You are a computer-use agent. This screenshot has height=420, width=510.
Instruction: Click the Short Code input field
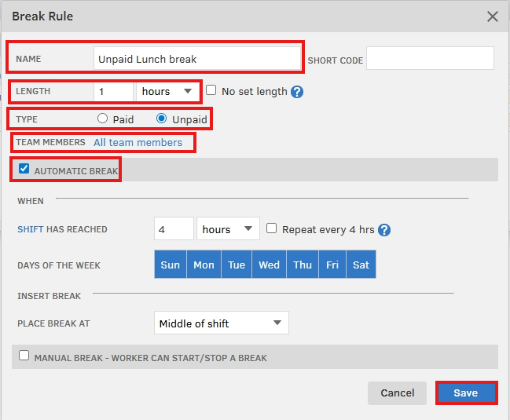(430, 59)
